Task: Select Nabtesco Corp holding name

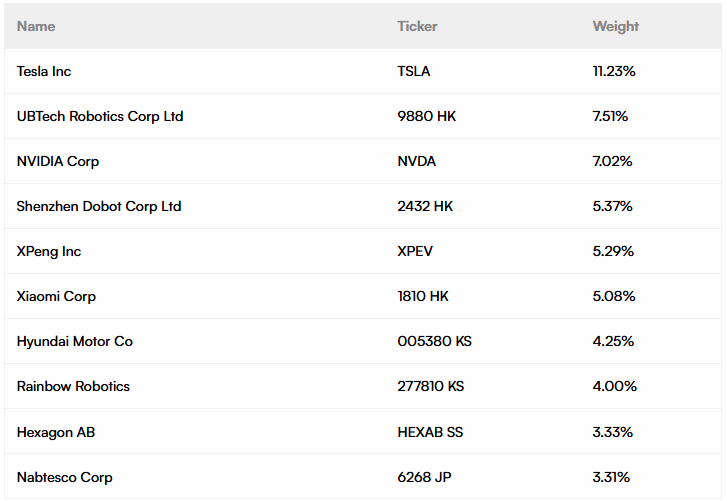Action: 65,477
